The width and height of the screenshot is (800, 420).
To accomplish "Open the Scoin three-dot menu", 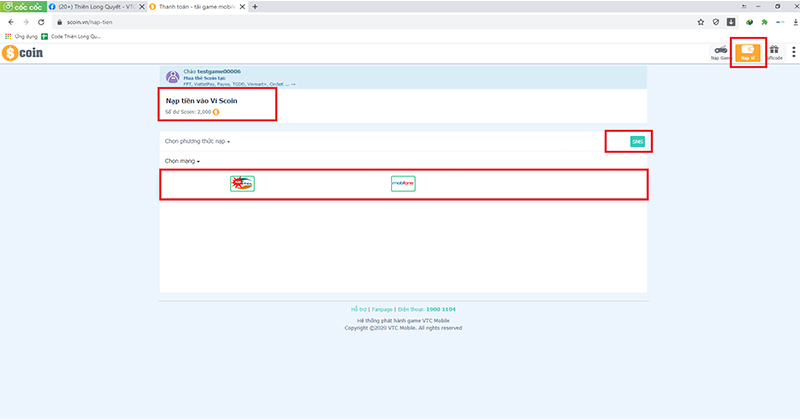I will (793, 52).
